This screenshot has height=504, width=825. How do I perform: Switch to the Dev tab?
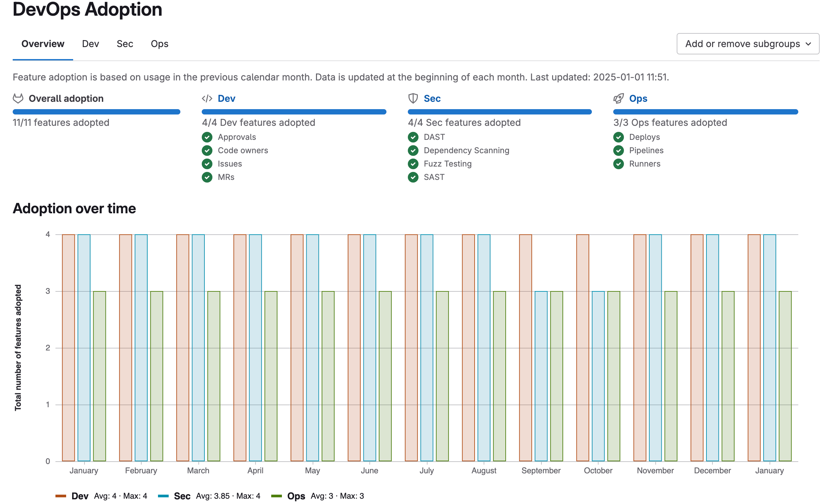[90, 43]
